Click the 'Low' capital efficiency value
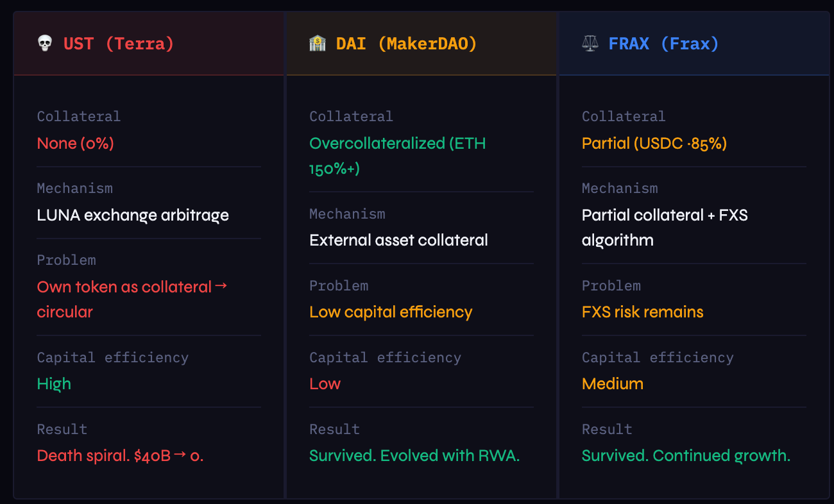The width and height of the screenshot is (834, 504). tap(325, 383)
